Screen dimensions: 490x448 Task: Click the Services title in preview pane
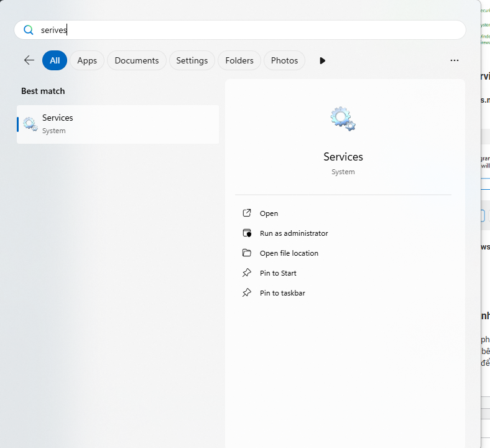(x=343, y=157)
